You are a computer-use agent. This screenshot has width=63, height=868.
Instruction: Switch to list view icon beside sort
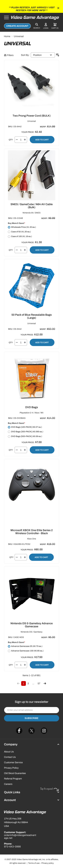pyautogui.click(x=57, y=55)
